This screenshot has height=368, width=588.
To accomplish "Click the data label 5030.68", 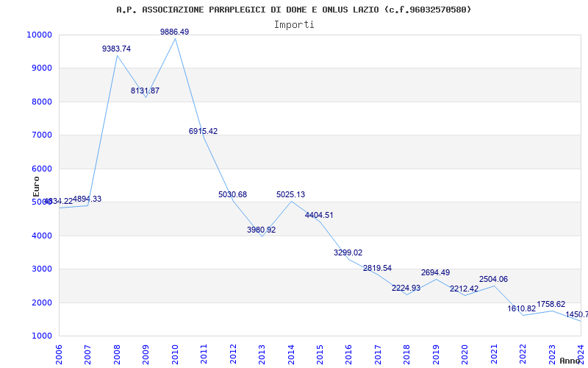I will coord(232,195).
